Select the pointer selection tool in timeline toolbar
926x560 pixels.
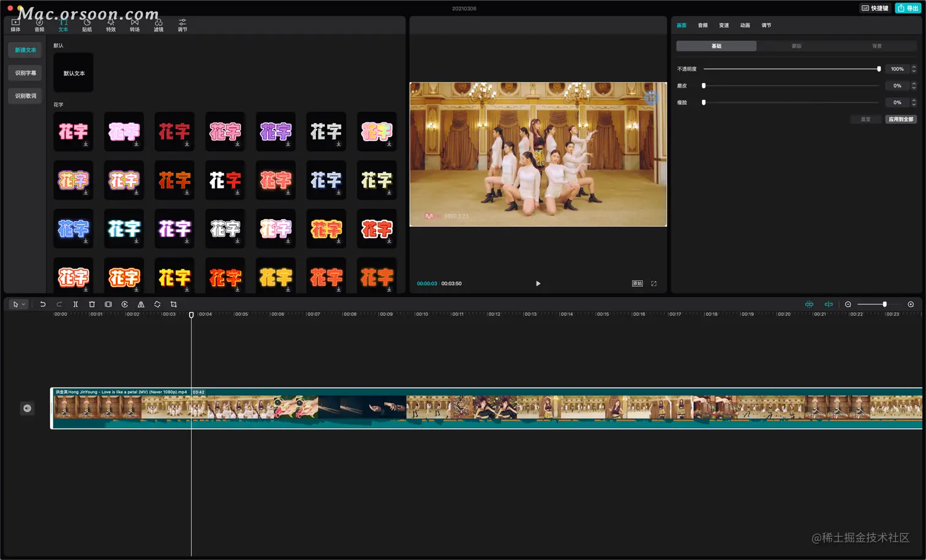click(15, 304)
